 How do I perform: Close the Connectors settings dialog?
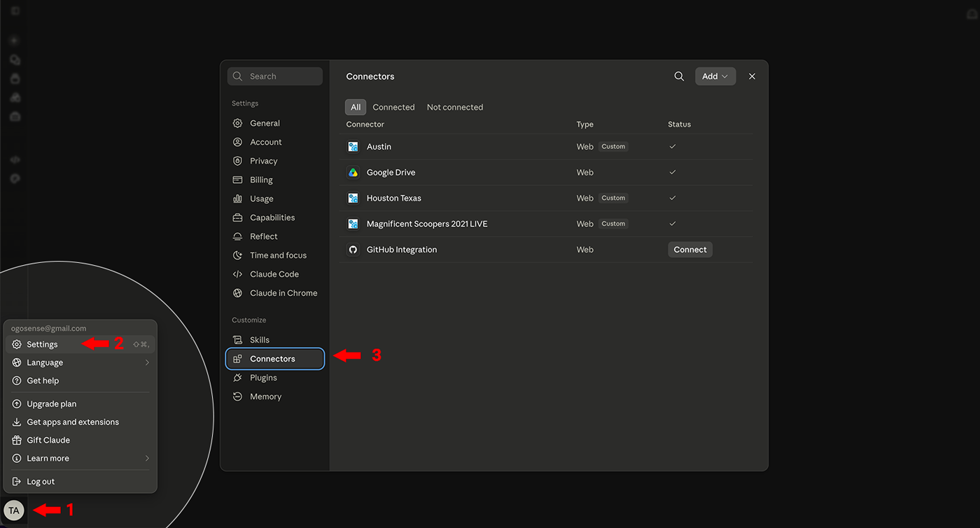point(752,76)
